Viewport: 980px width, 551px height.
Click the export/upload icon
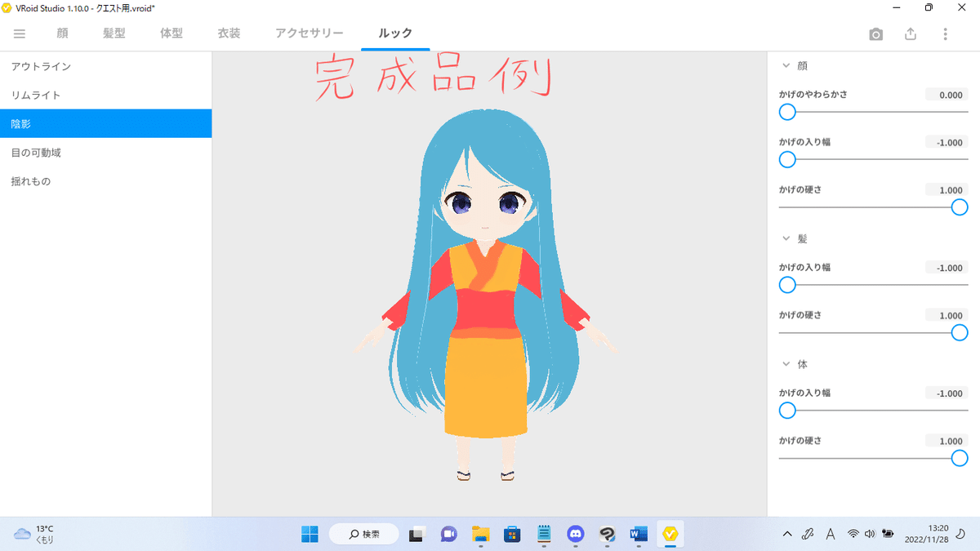point(910,34)
